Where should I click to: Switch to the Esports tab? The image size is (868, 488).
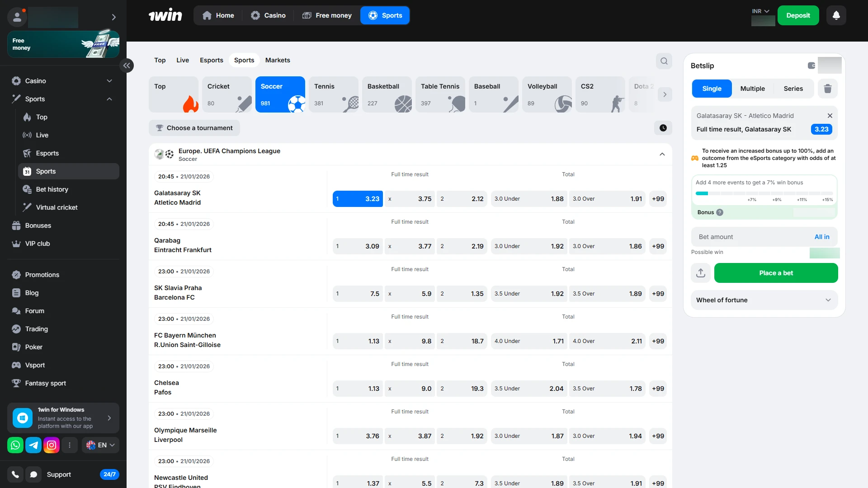pyautogui.click(x=211, y=60)
